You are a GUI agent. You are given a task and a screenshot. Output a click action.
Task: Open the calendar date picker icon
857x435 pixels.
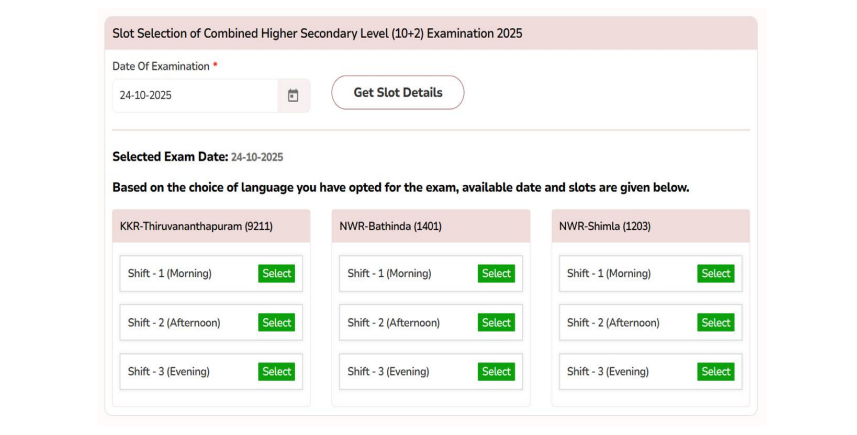pos(294,96)
